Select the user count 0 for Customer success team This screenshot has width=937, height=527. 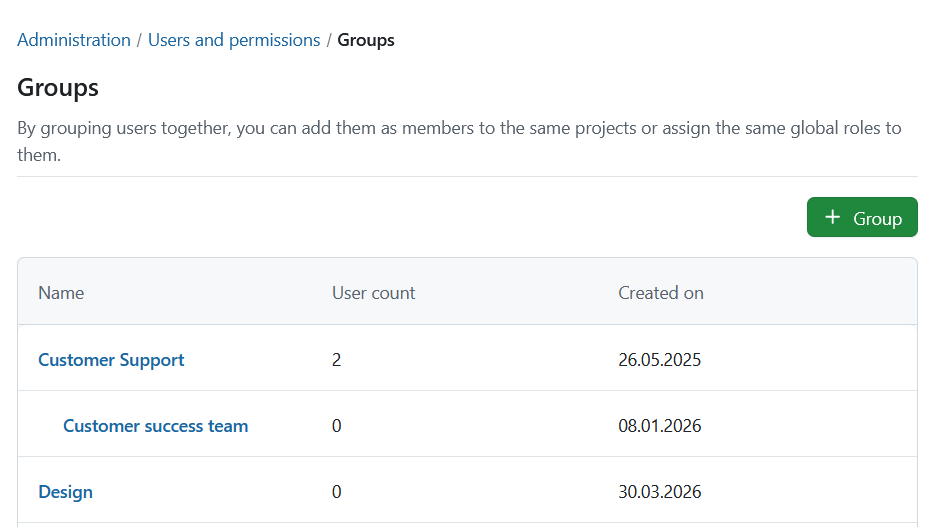[336, 426]
